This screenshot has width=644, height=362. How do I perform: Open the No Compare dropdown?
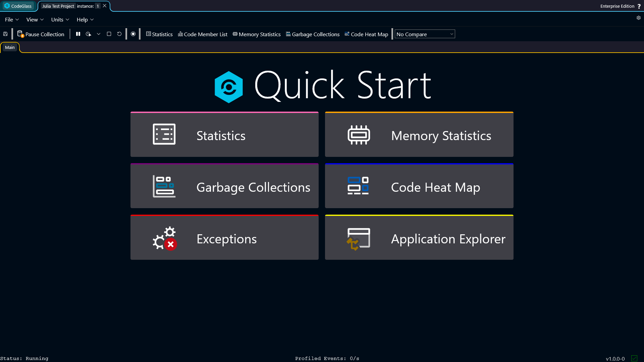click(425, 34)
